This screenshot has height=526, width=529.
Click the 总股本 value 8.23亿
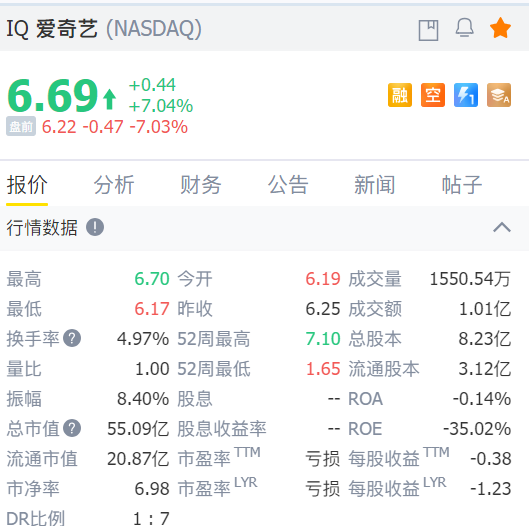(x=485, y=339)
